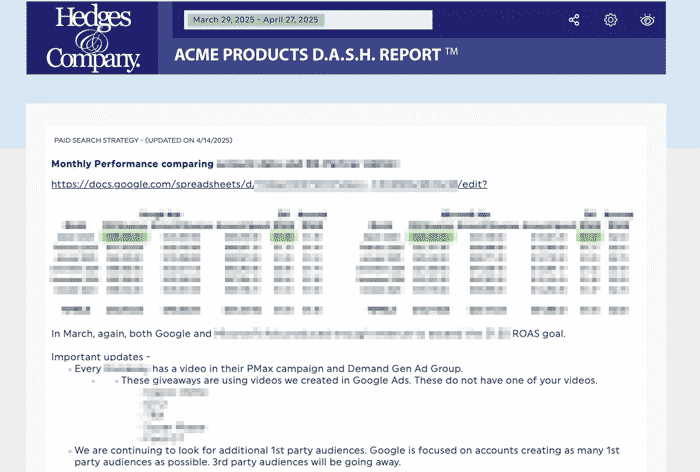Viewport: 700px width, 472px height.
Task: Click the Monthly Performance comparing heading
Action: pyautogui.click(x=132, y=163)
